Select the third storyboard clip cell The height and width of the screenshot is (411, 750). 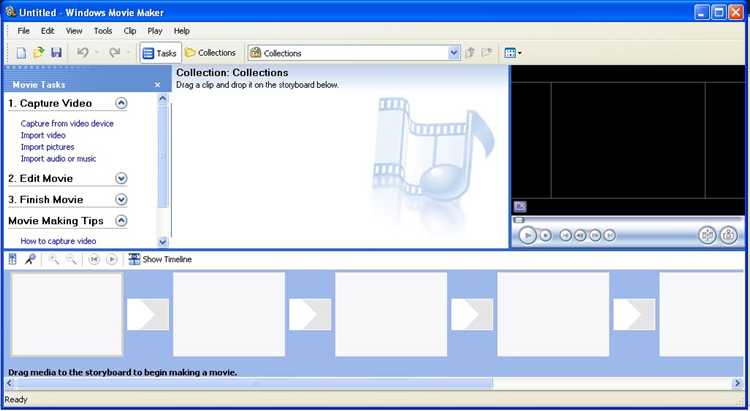391,314
